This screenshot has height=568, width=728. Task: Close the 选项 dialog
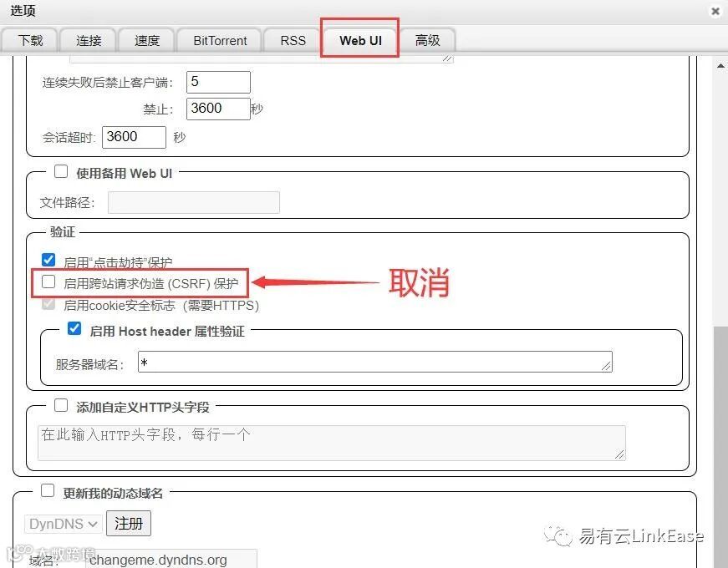click(x=715, y=11)
